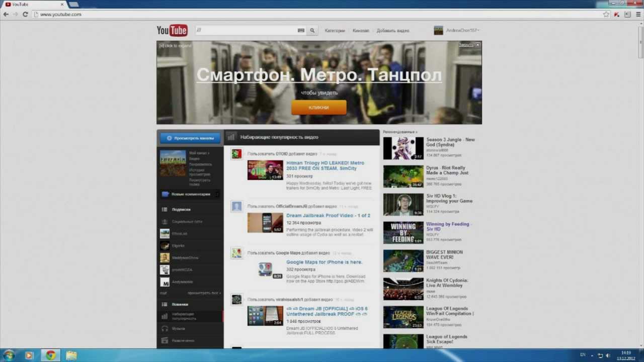Open the on-screen keyboard icon in search box
This screenshot has width=644, height=362.
(301, 31)
